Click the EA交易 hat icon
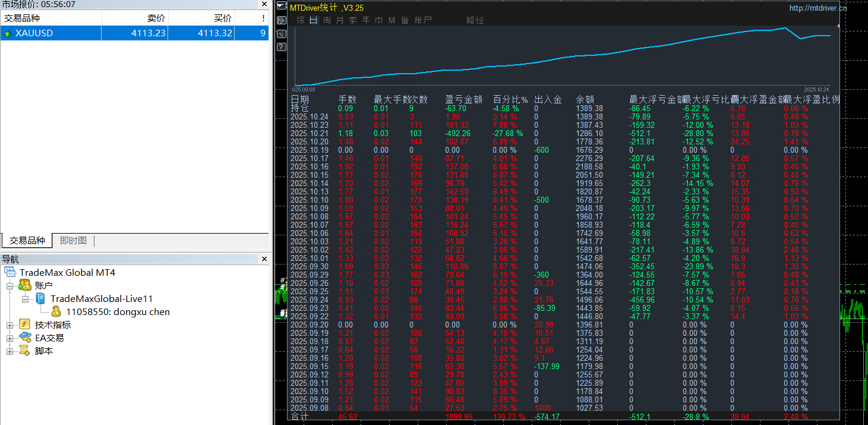Screen dimensions: 868x425 click(25, 338)
